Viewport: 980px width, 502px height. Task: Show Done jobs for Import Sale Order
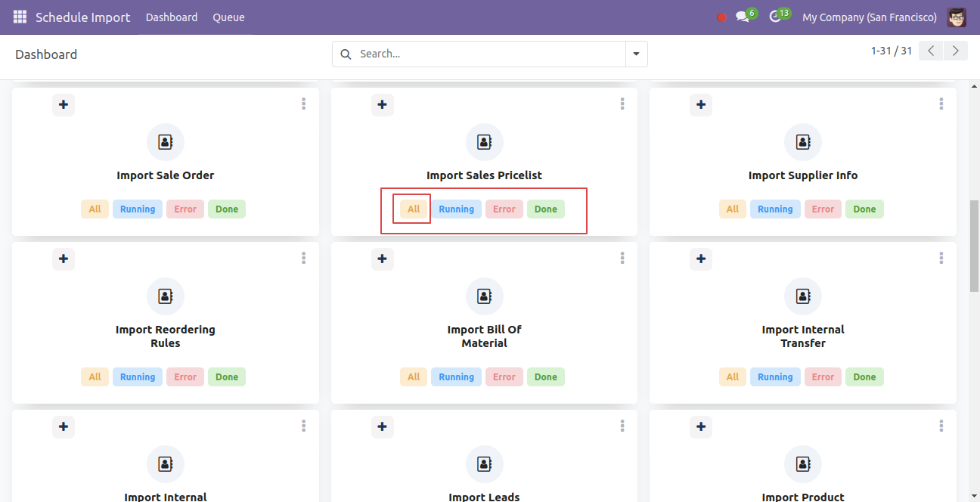pyautogui.click(x=227, y=209)
